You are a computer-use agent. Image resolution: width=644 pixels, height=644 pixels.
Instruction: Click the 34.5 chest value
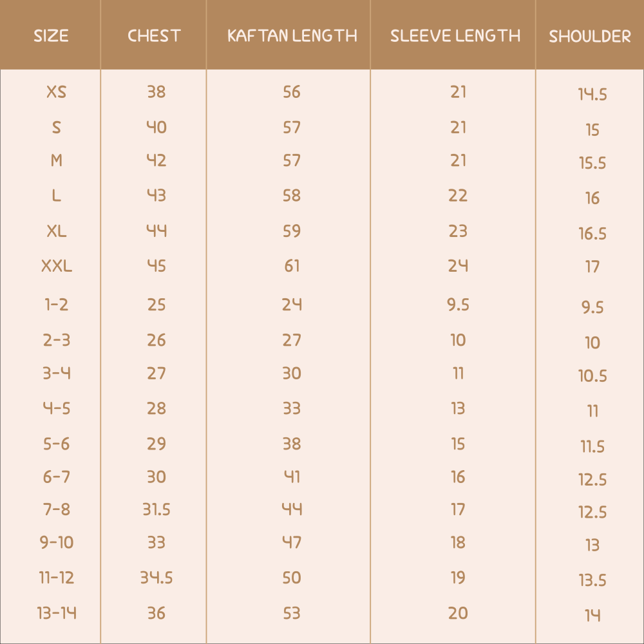point(156,578)
